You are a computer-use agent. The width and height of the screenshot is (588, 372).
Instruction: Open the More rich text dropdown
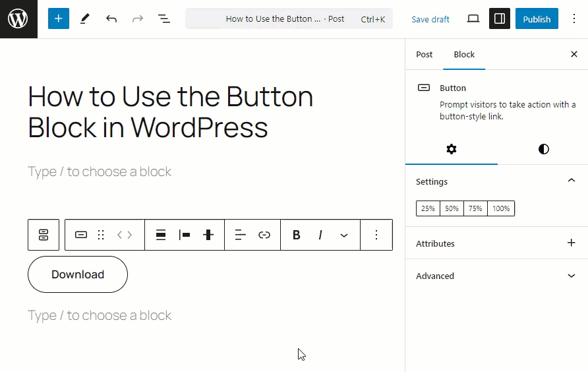344,235
